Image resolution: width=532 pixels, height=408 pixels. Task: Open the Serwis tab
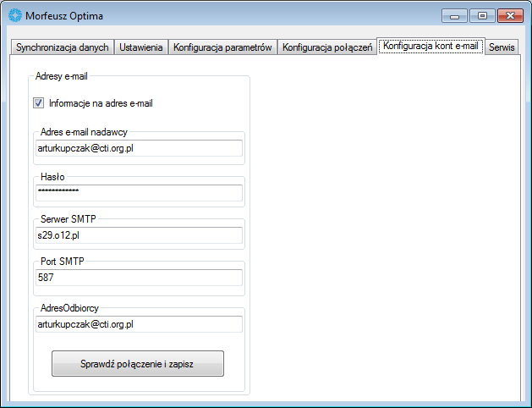click(x=502, y=47)
